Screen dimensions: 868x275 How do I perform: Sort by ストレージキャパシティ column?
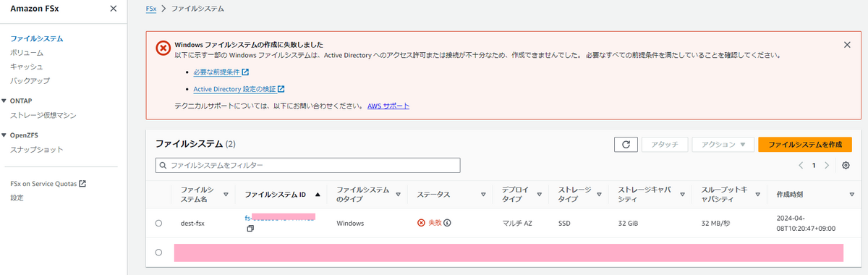(682, 195)
